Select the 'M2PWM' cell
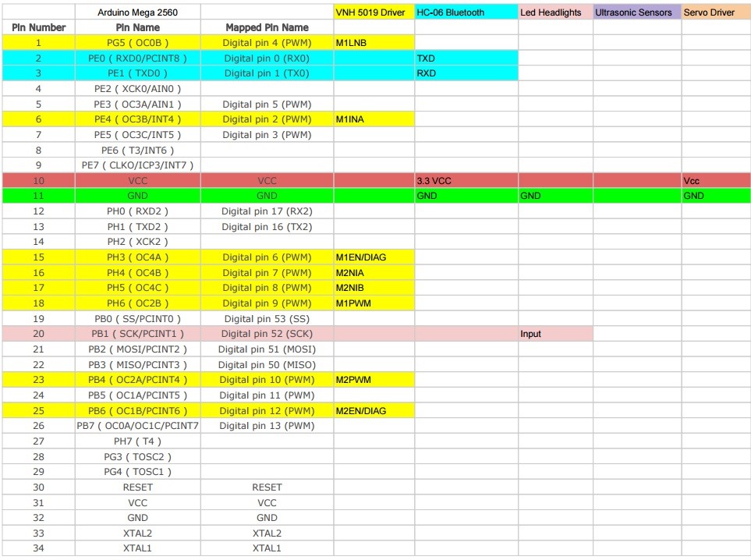 pos(374,380)
